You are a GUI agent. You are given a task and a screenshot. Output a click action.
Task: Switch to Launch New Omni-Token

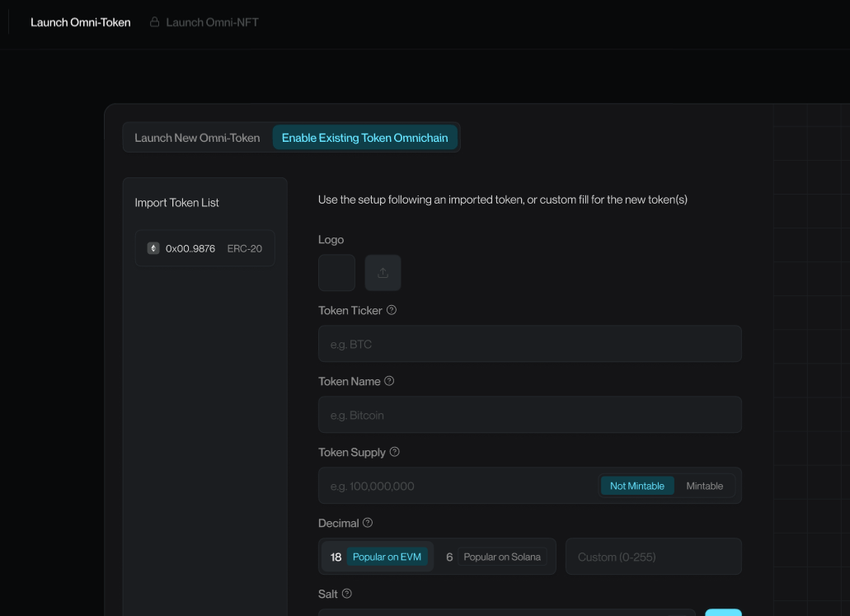197,138
